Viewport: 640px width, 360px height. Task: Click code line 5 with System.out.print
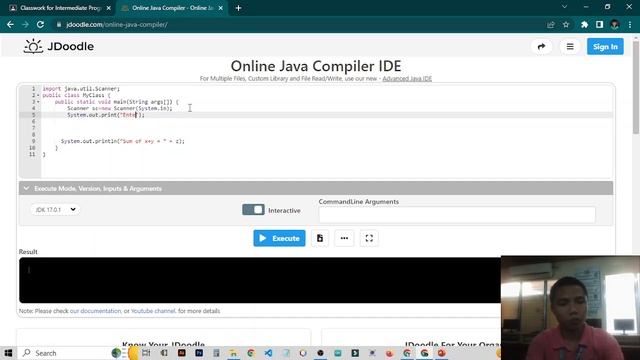tap(106, 115)
